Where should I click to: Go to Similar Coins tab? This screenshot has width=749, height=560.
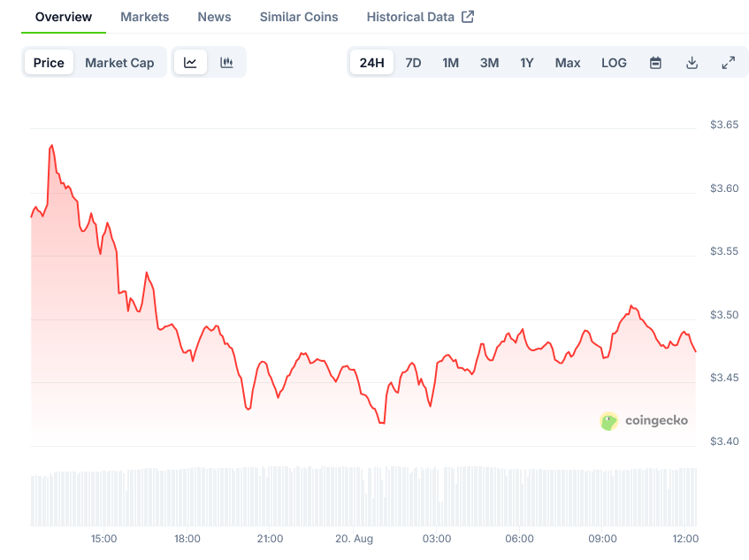tap(299, 17)
